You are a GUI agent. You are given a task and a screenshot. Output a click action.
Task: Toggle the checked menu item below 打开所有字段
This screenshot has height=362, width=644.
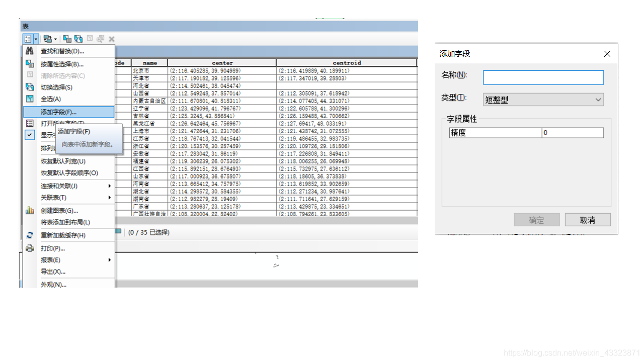30,135
